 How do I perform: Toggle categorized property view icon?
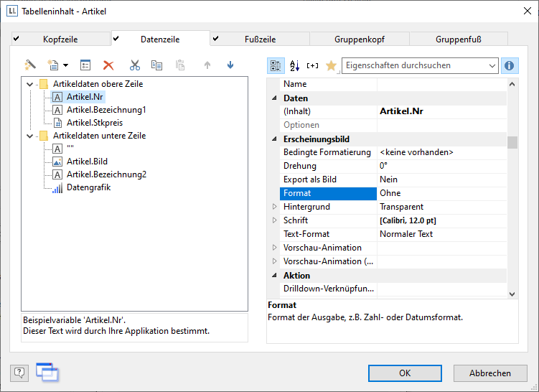pyautogui.click(x=276, y=65)
